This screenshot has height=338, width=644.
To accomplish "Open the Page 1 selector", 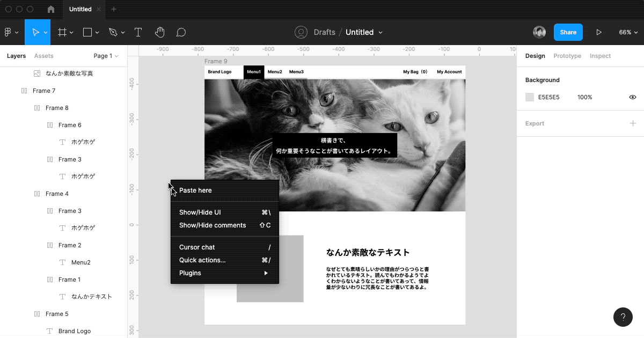I will pos(105,56).
